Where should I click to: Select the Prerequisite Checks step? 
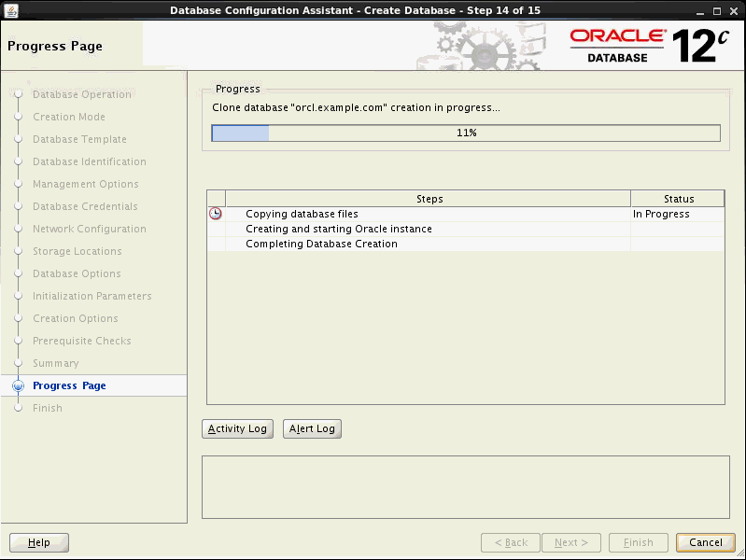82,340
